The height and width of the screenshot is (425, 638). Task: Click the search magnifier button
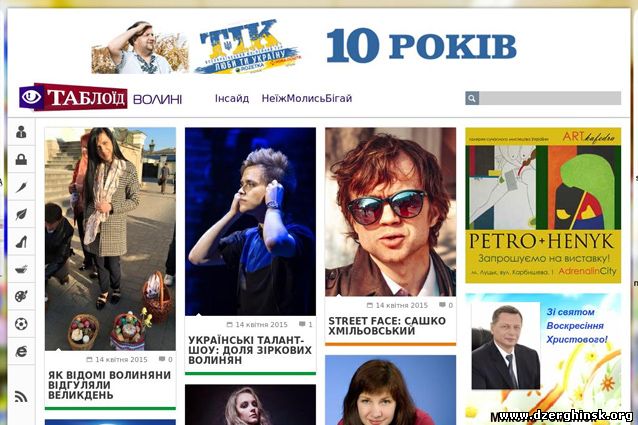[472, 98]
